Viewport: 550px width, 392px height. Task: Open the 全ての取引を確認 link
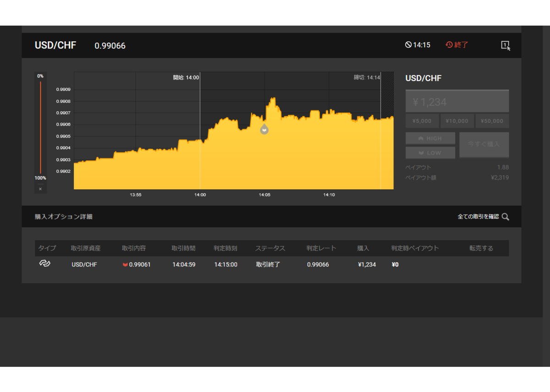click(478, 217)
